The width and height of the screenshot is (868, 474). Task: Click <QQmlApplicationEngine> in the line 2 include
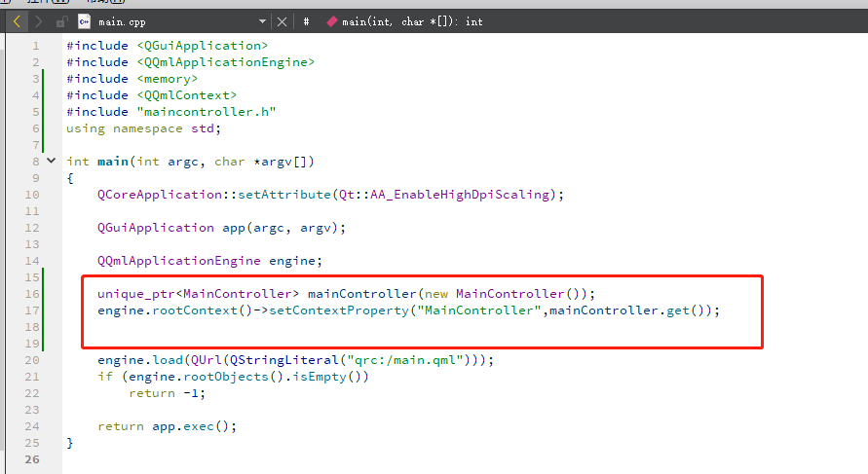[225, 62]
